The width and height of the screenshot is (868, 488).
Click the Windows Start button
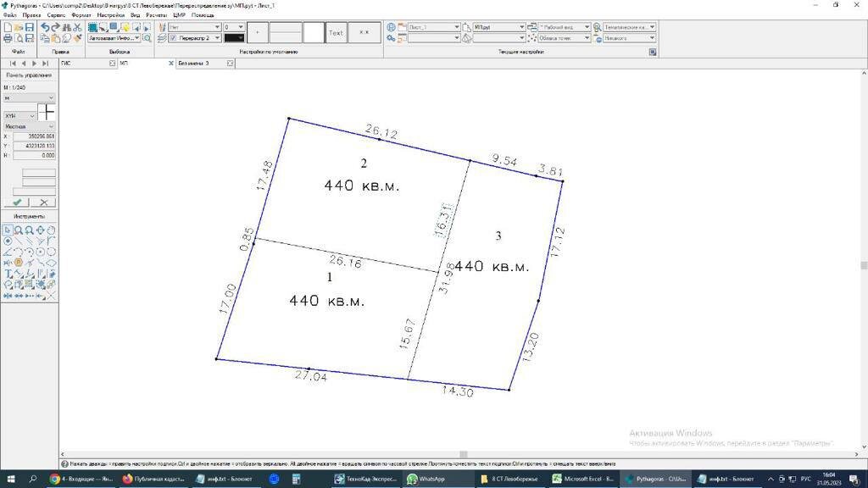pyautogui.click(x=10, y=480)
